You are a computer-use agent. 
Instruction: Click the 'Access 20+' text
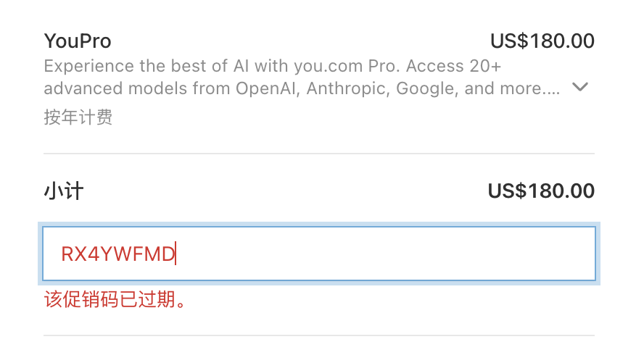tap(453, 66)
